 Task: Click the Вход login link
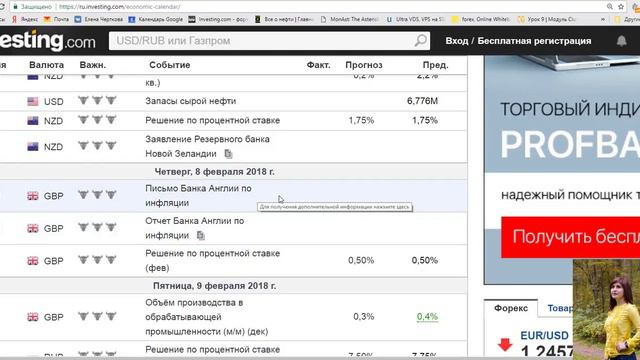pos(457,41)
